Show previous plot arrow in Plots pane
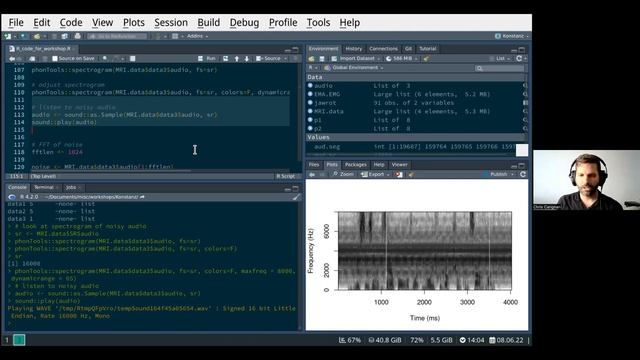Image resolution: width=640 pixels, height=360 pixels. click(x=312, y=175)
